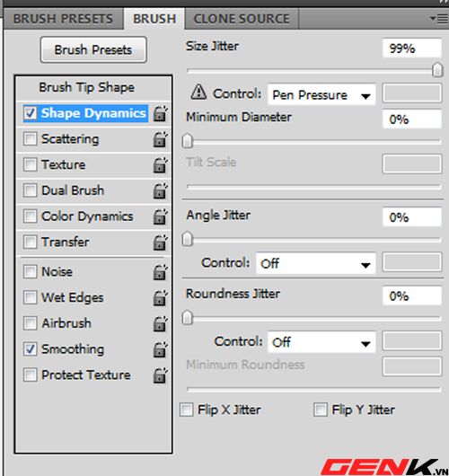Viewport: 449px width, 476px height.
Task: Open the Roundness Jitter Control dropdown
Action: coord(321,342)
